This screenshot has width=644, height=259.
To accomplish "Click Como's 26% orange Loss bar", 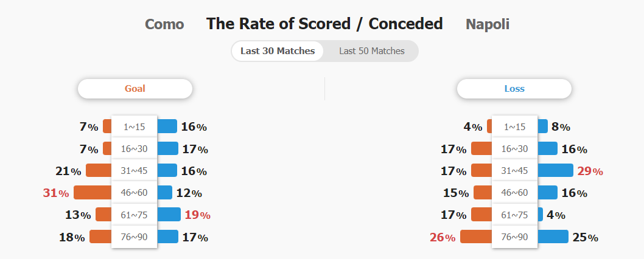I will [x=476, y=237].
